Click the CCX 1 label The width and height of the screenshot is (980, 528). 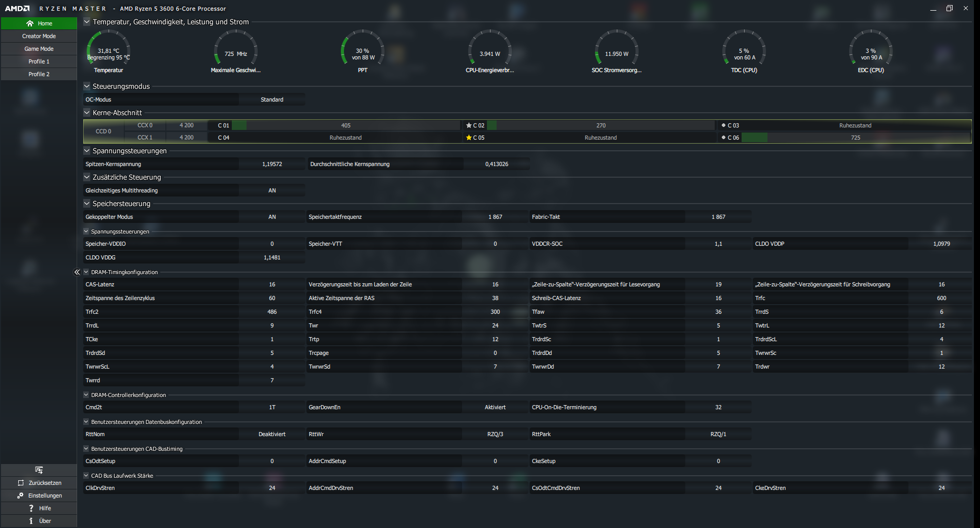click(145, 138)
